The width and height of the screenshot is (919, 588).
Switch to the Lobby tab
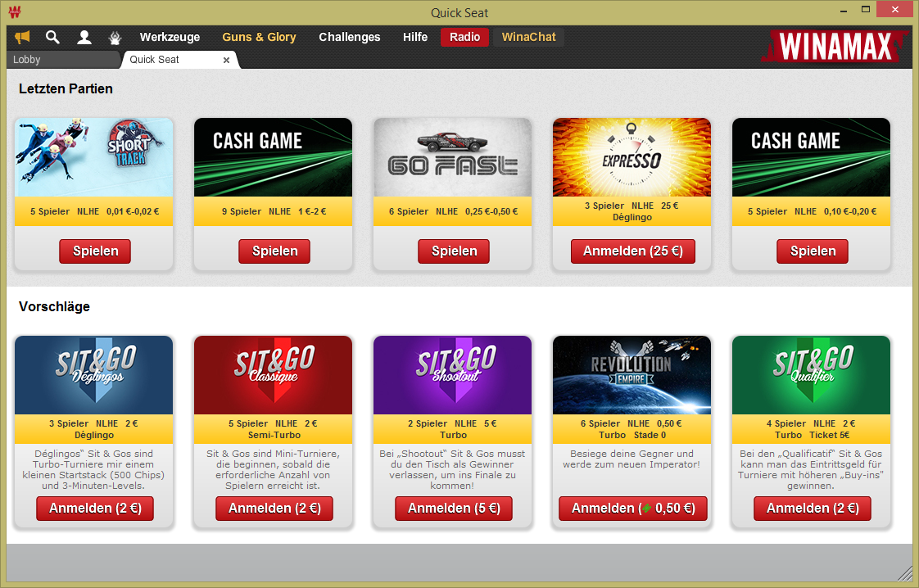63,60
